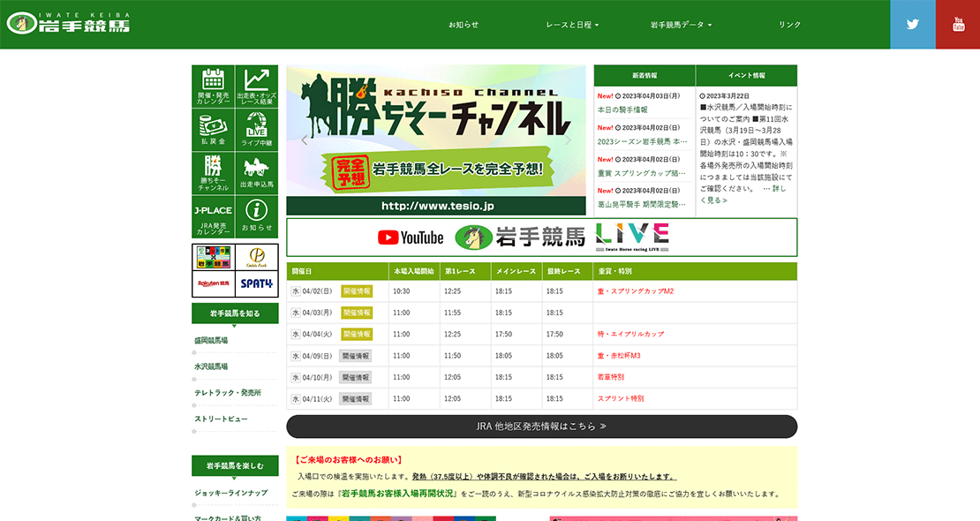
Task: Open the 2023シーズン岩手競馬 news link
Action: [643, 142]
